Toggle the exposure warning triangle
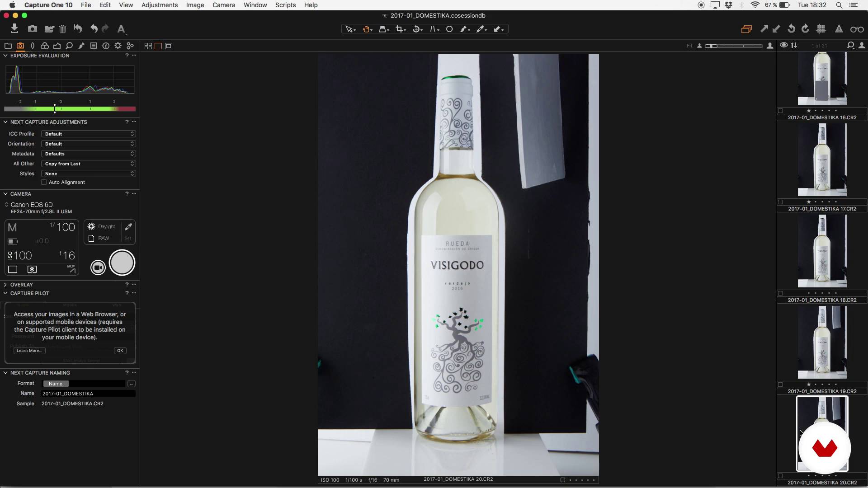This screenshot has width=868, height=488. pyautogui.click(x=839, y=29)
